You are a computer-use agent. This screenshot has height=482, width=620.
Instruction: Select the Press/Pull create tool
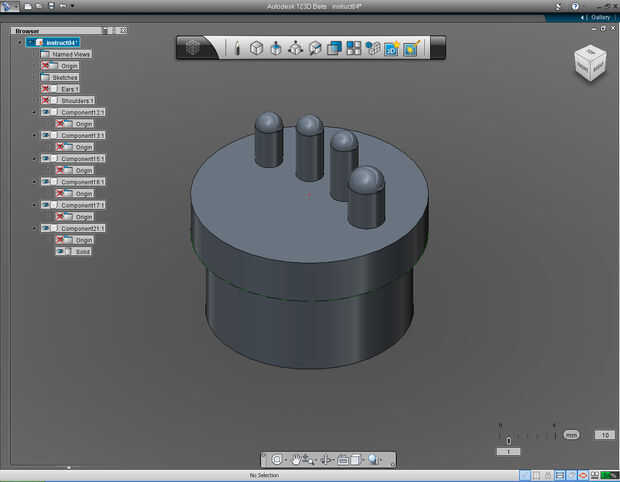tap(276, 48)
